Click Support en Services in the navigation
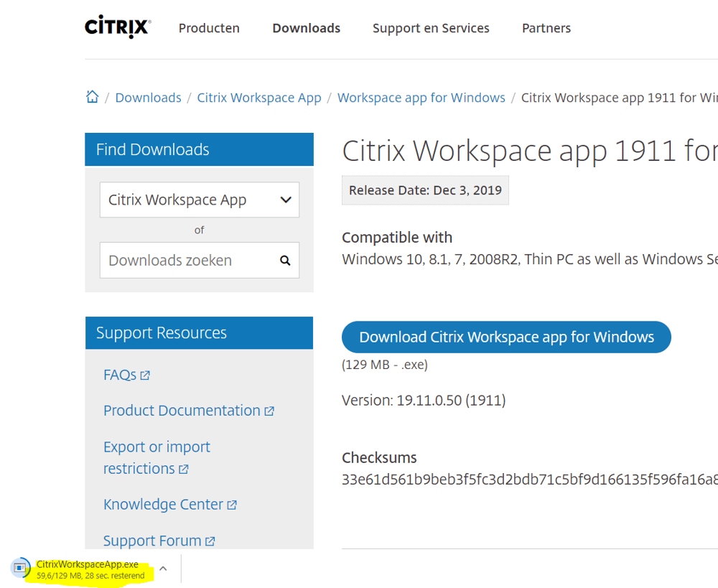718x588 pixels. point(431,28)
